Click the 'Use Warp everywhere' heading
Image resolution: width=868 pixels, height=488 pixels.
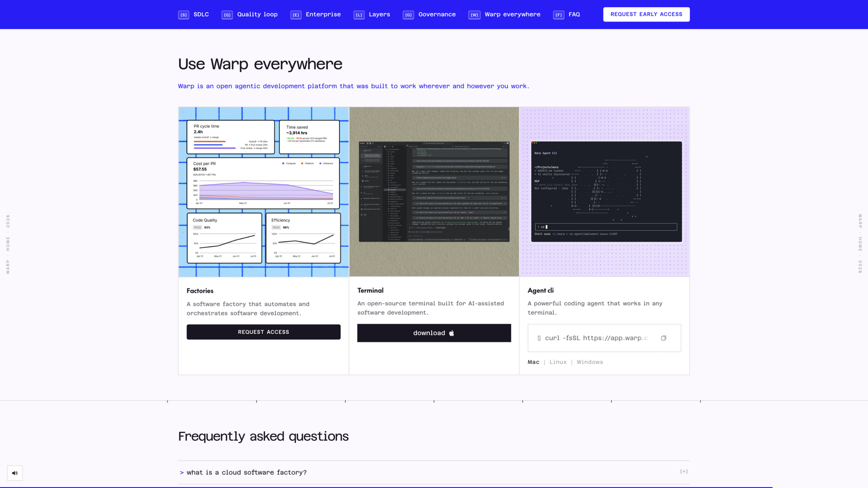pyautogui.click(x=260, y=64)
